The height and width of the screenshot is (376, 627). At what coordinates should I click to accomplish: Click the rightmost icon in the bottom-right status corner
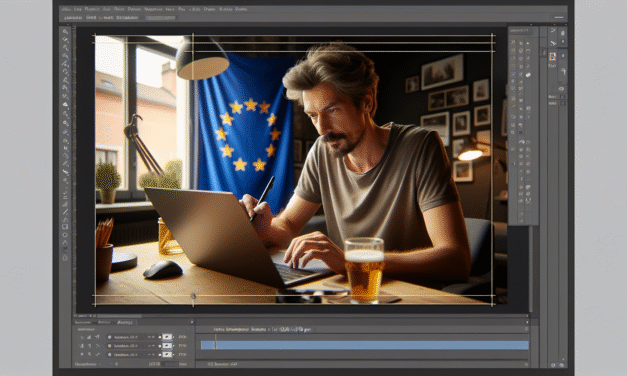click(x=561, y=365)
